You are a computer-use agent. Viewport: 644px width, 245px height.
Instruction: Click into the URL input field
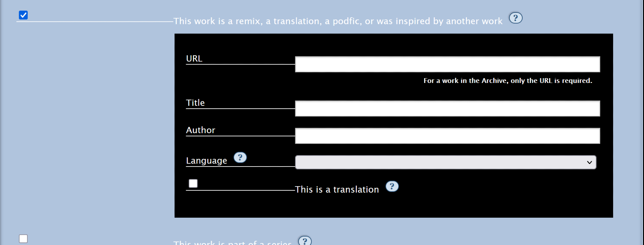click(447, 64)
